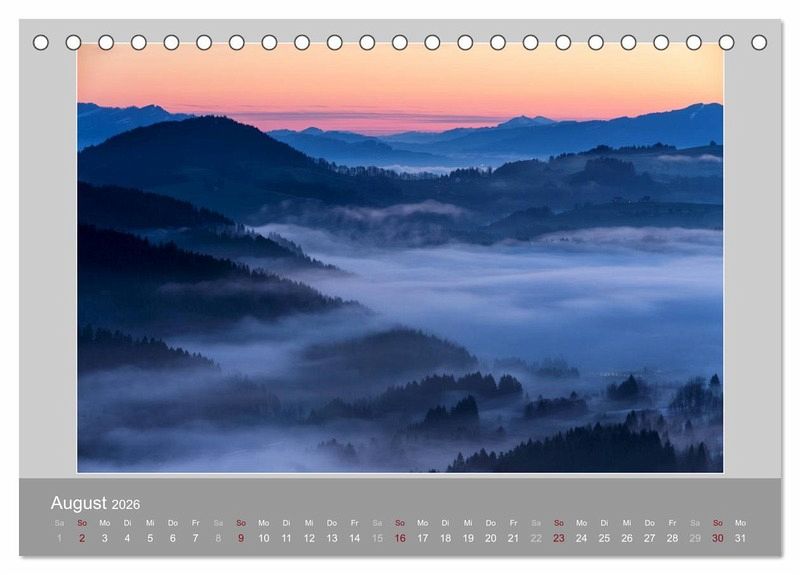Screen dimensions: 800x575
Task: Select the red Sunday date 16
Action: (x=400, y=538)
